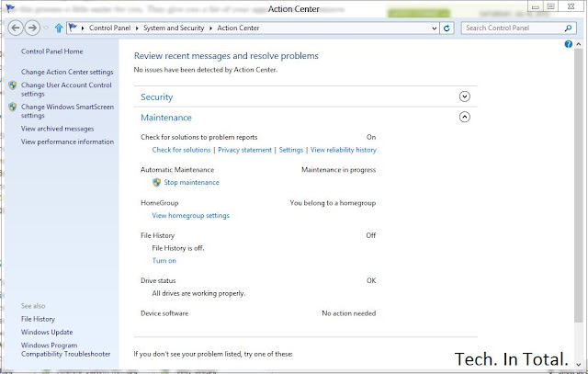The width and height of the screenshot is (588, 374).
Task: Click 'No action needed' device software status
Action: click(x=349, y=313)
